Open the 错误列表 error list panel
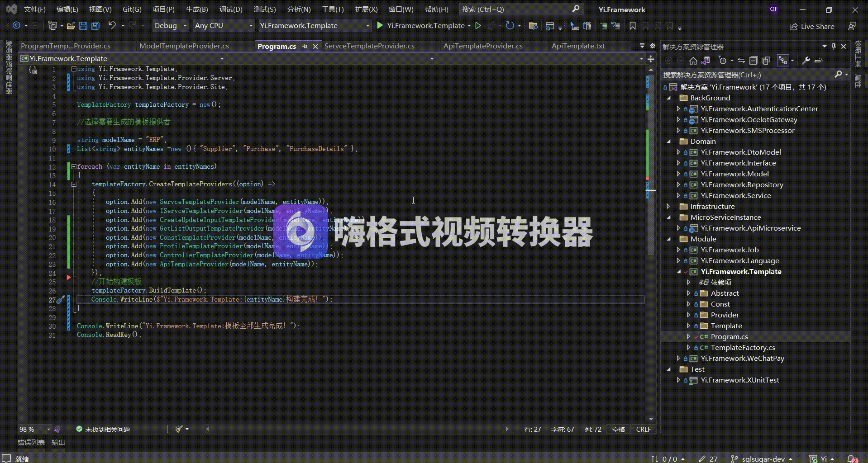 (31, 443)
